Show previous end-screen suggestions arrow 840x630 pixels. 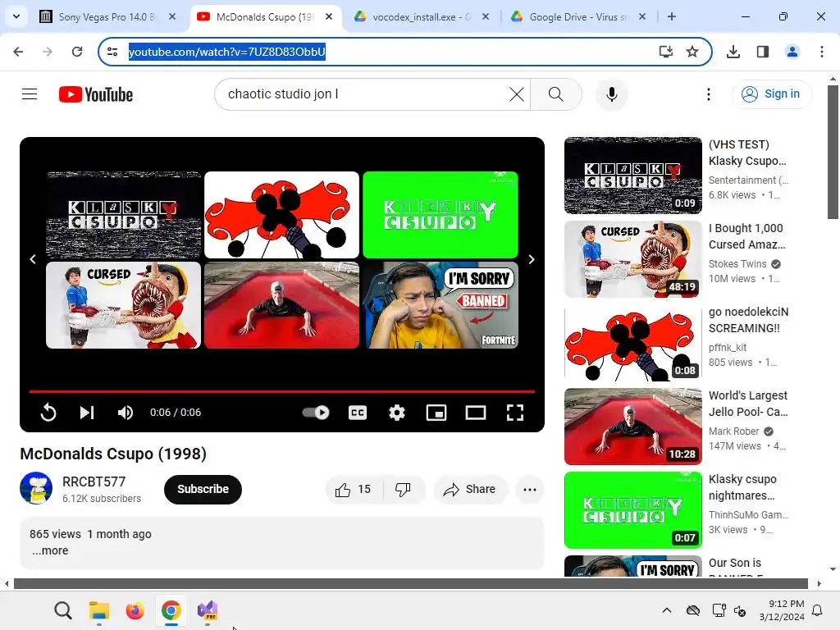point(33,259)
